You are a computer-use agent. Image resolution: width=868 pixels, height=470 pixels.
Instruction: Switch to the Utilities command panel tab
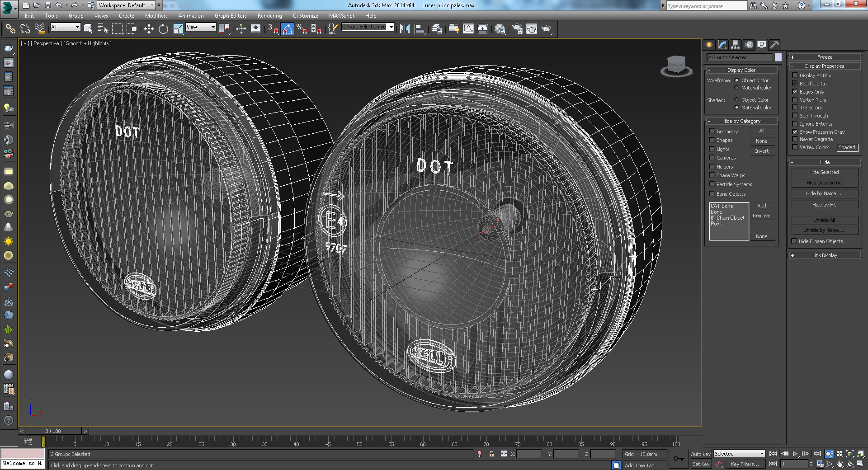[774, 44]
